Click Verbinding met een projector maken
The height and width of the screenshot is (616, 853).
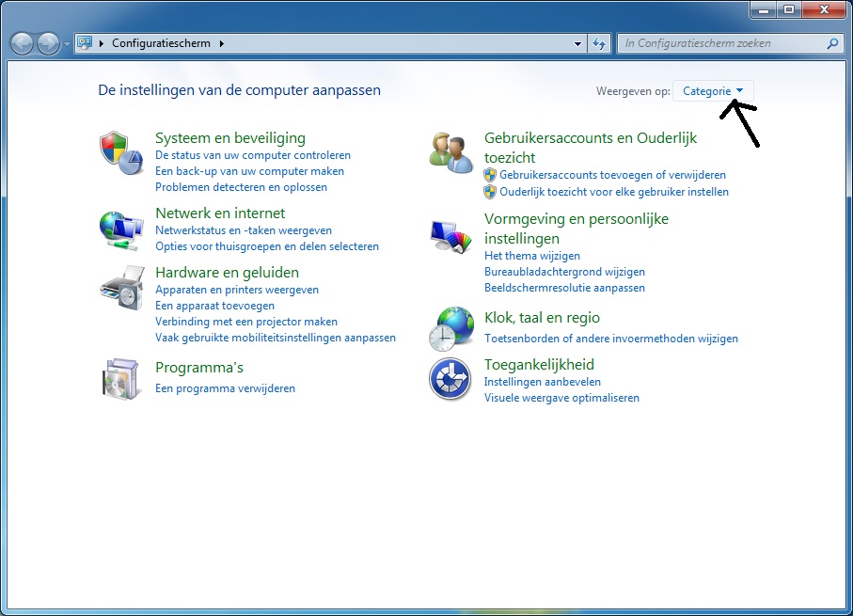245,322
